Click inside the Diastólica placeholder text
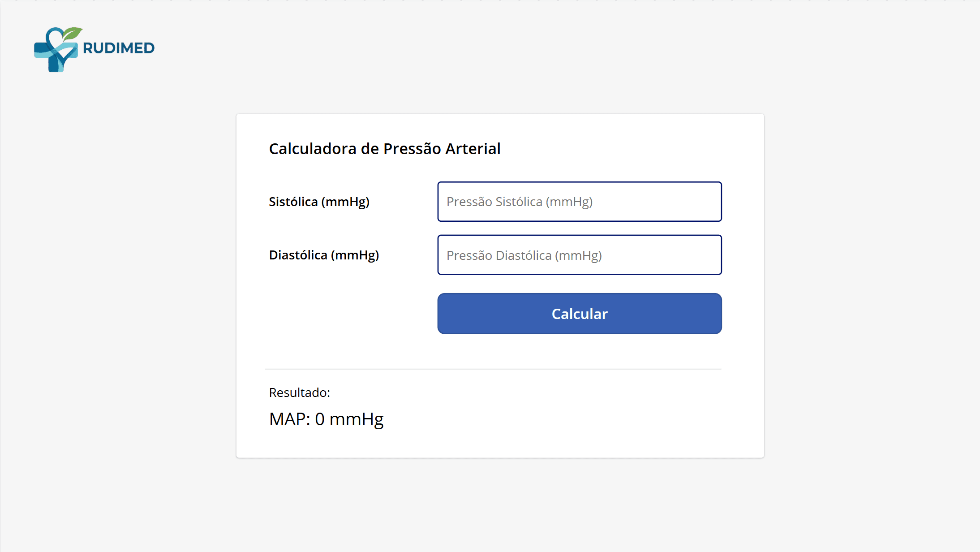Screen dimensions: 980x552 (524, 254)
